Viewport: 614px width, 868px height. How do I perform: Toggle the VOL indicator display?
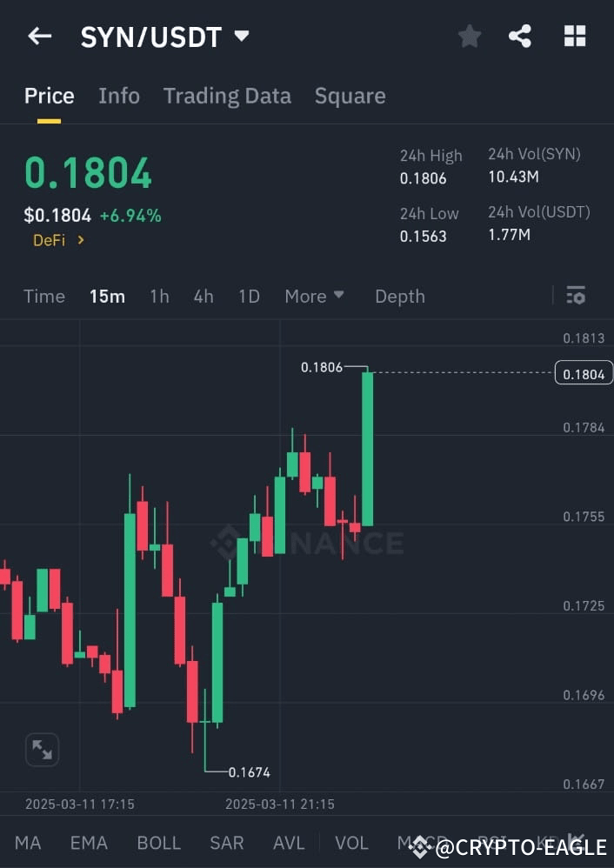pyautogui.click(x=351, y=842)
